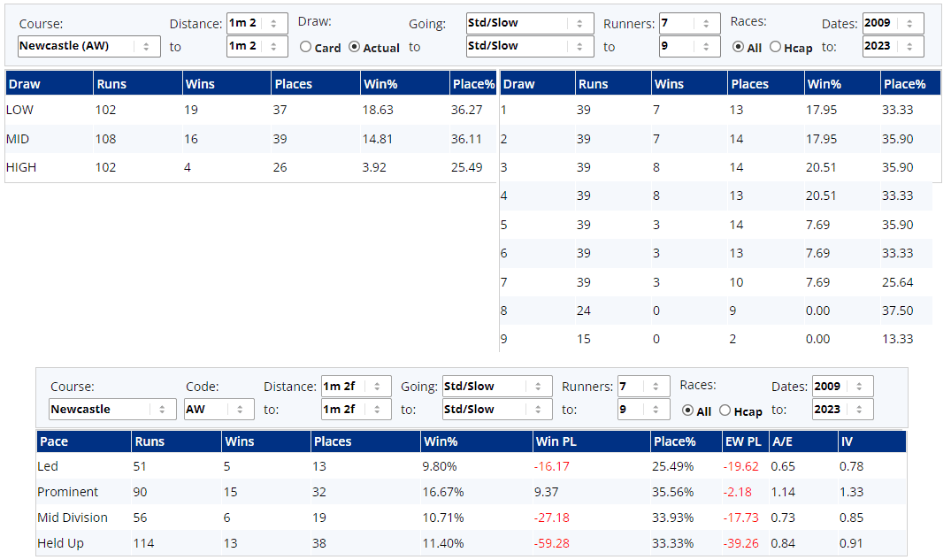
Task: Expand the minimum runners 7 dropdown in draw filter
Action: point(689,23)
